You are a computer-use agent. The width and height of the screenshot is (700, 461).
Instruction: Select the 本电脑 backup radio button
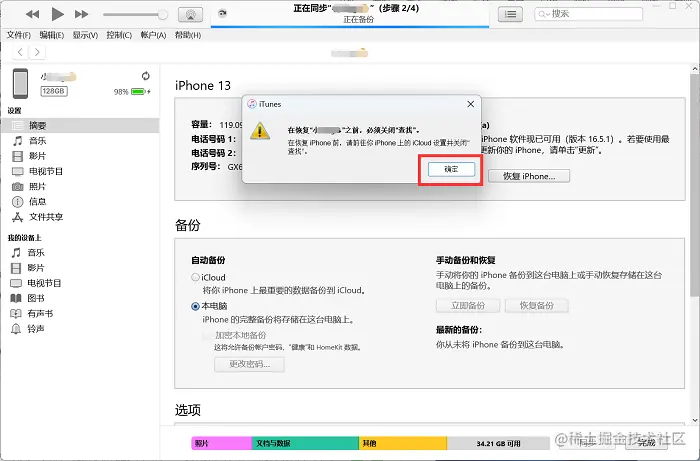[x=195, y=306]
